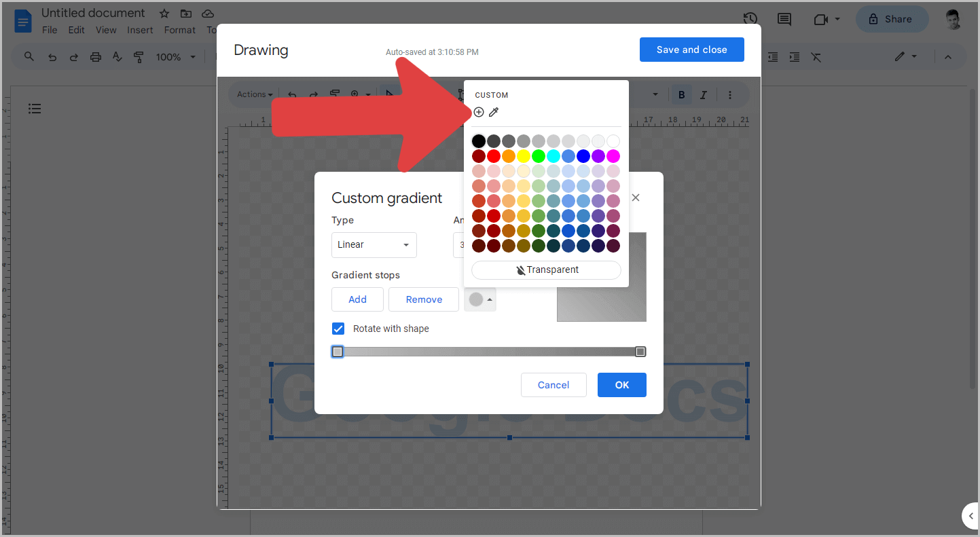Image resolution: width=980 pixels, height=537 pixels.
Task: Pick the magenta color swatch
Action: coord(613,156)
